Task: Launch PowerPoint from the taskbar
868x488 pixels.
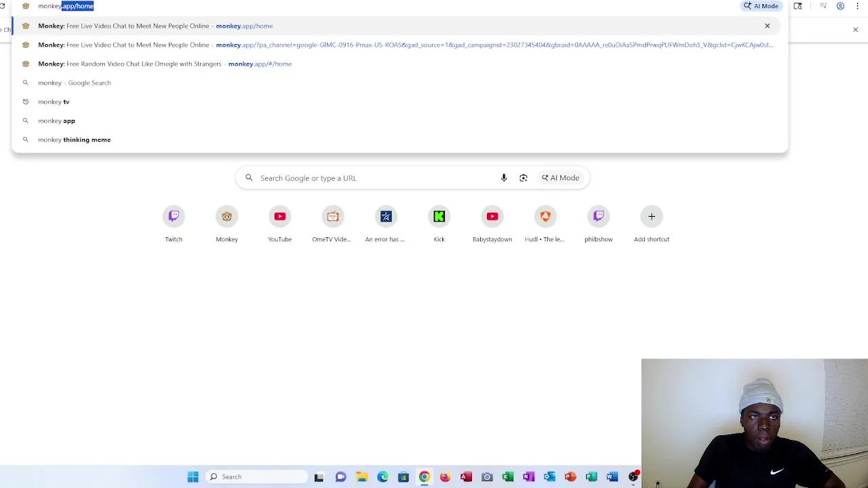Action: pyautogui.click(x=570, y=476)
